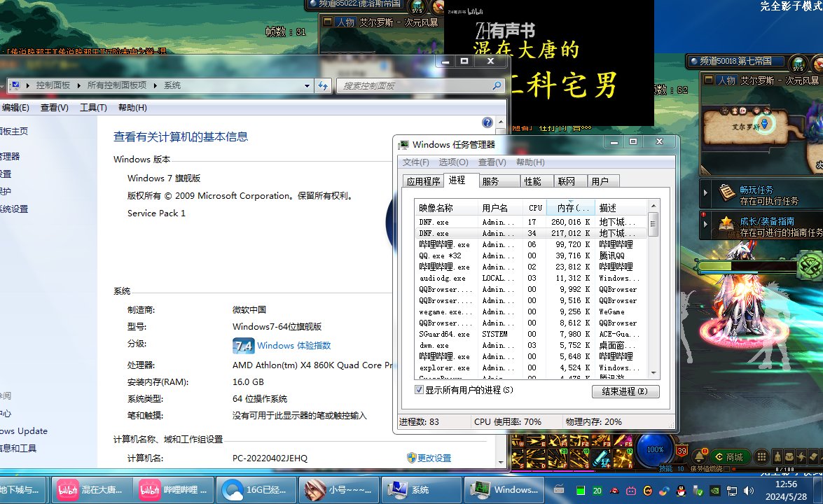Collapse the minimap using the square toggle

pyautogui.click(x=709, y=80)
